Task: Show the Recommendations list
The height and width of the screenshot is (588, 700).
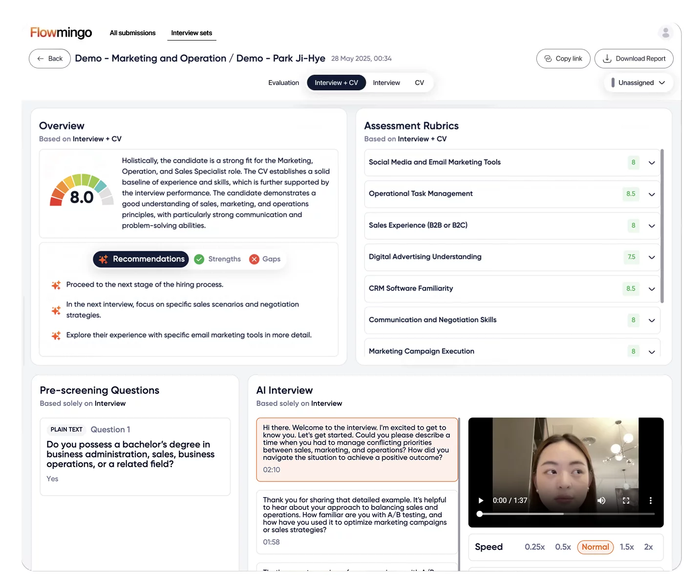Action: (141, 259)
